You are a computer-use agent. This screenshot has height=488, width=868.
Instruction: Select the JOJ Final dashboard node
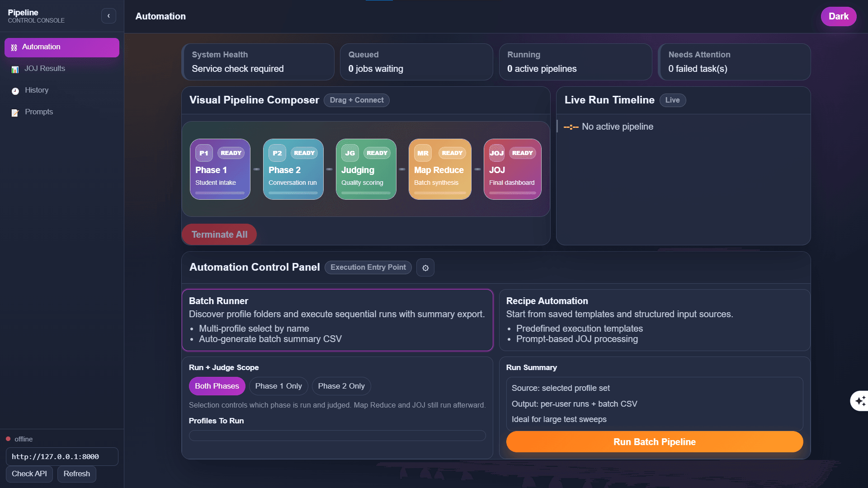[x=513, y=169]
